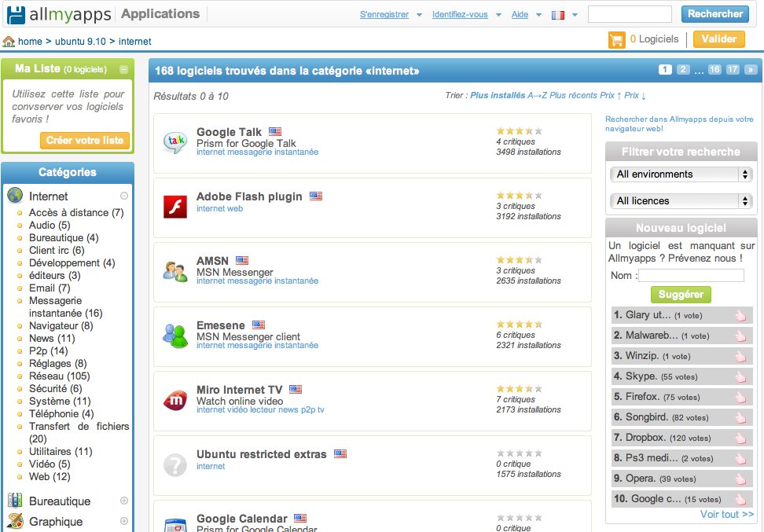The height and width of the screenshot is (532, 764).
Task: Click the Suggérer button
Action: coord(681,294)
